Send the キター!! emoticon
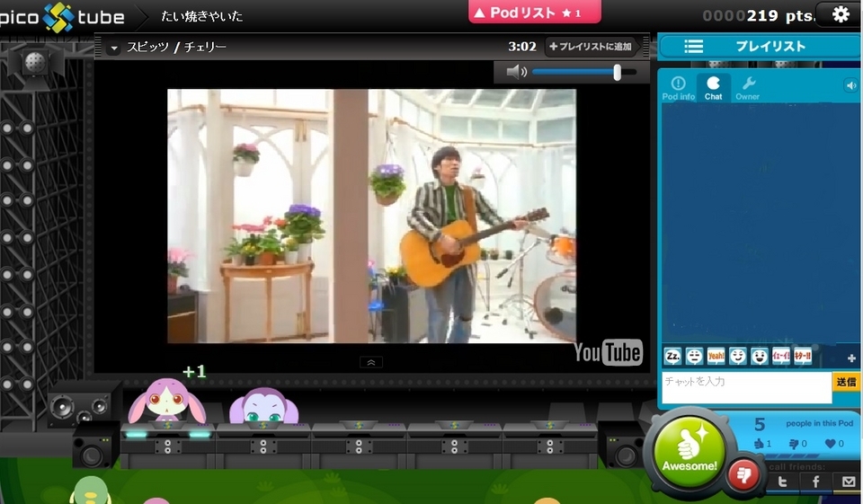This screenshot has height=504, width=863. point(803,357)
